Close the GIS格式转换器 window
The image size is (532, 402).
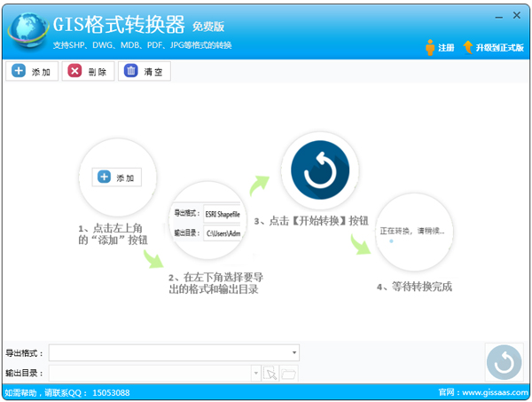click(517, 15)
